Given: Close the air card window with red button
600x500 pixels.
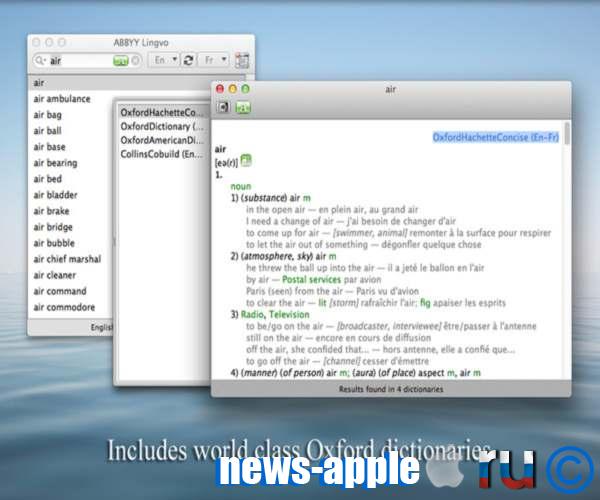Looking at the screenshot, I should pyautogui.click(x=220, y=89).
